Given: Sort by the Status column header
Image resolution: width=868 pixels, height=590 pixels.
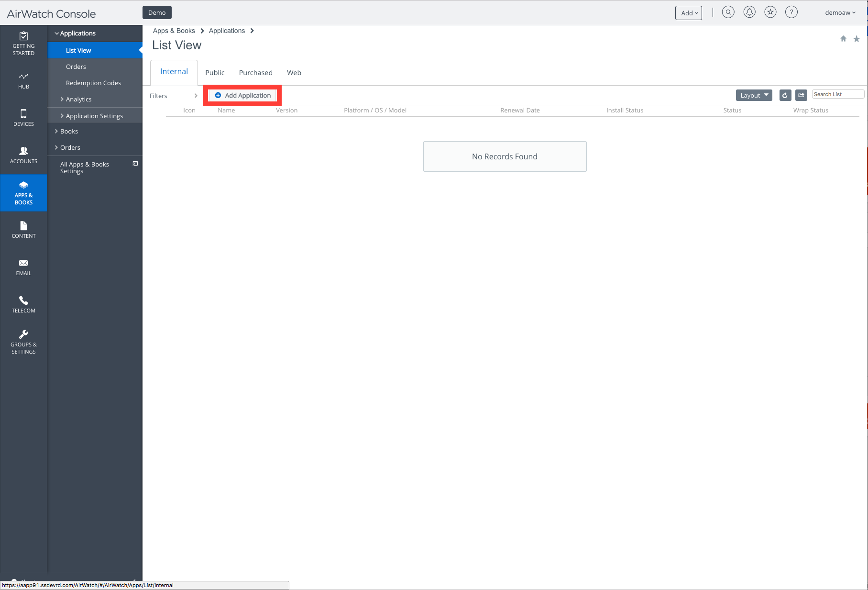Looking at the screenshot, I should point(732,111).
